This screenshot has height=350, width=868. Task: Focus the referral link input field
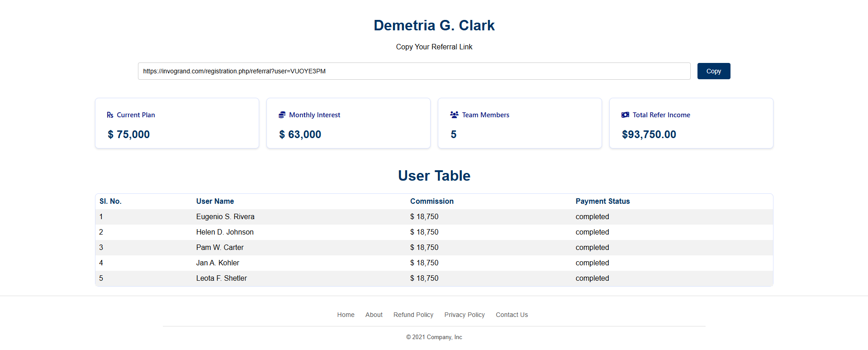414,71
